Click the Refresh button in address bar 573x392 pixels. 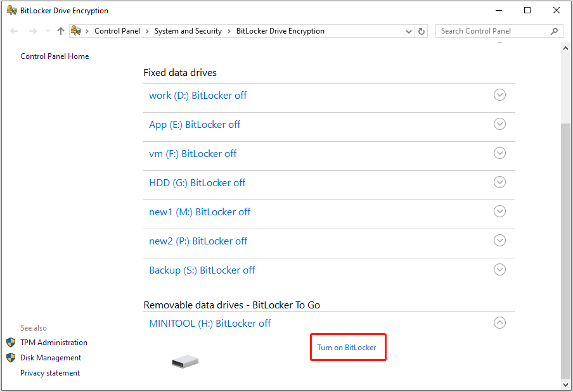(x=422, y=31)
